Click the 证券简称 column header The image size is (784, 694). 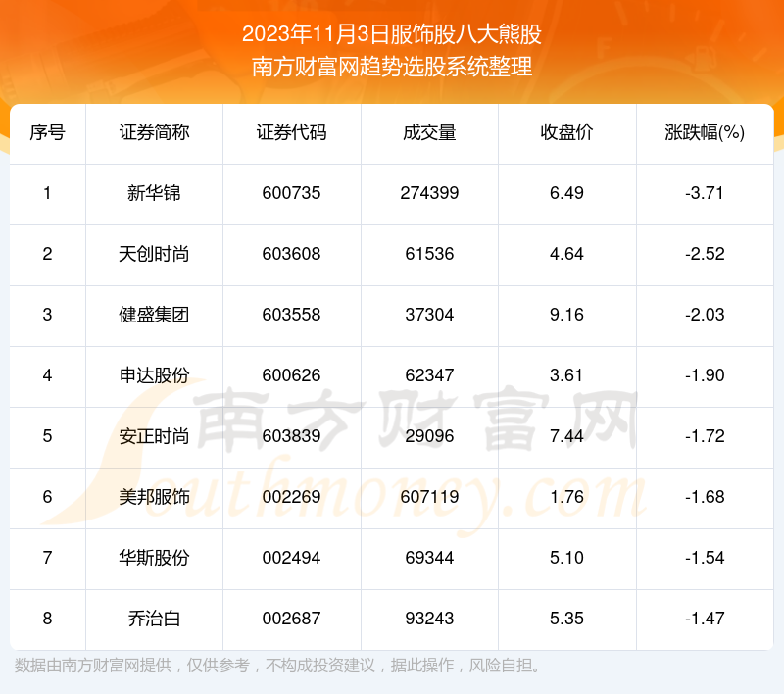tap(154, 133)
